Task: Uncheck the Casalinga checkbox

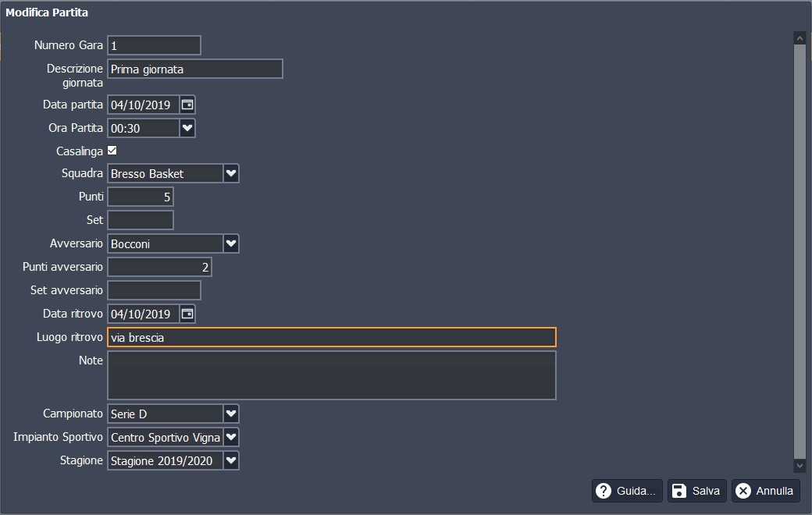Action: pyautogui.click(x=112, y=151)
